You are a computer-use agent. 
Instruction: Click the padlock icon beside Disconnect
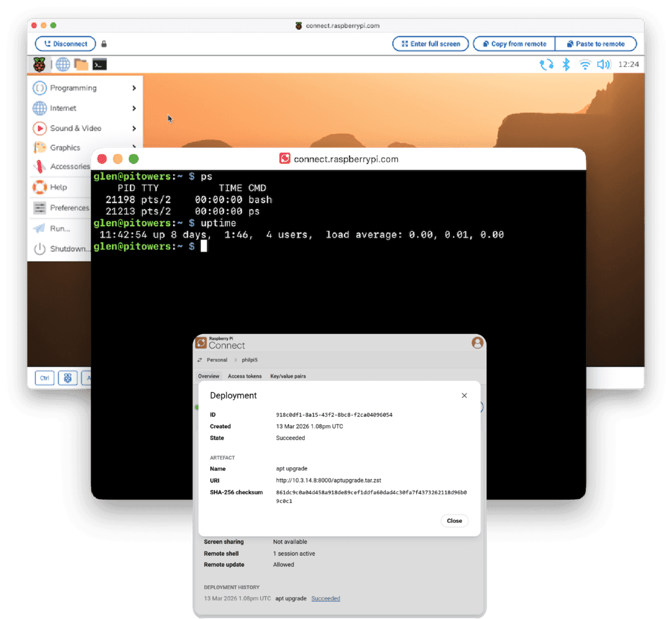coord(104,44)
